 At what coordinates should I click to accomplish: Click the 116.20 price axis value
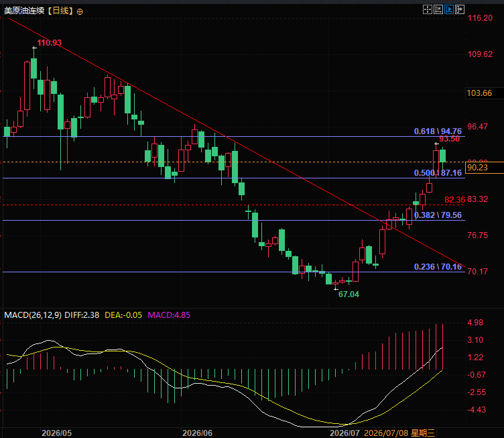click(480, 18)
